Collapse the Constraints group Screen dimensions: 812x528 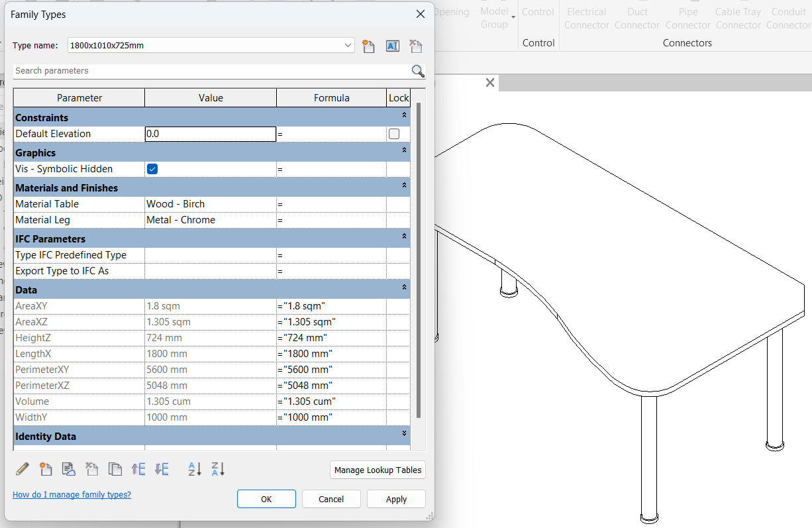(x=404, y=115)
